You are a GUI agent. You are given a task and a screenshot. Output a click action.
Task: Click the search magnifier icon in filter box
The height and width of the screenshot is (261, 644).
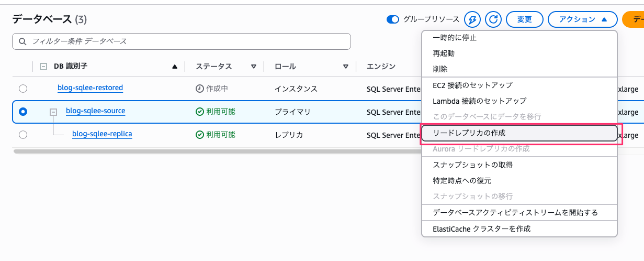tap(22, 41)
